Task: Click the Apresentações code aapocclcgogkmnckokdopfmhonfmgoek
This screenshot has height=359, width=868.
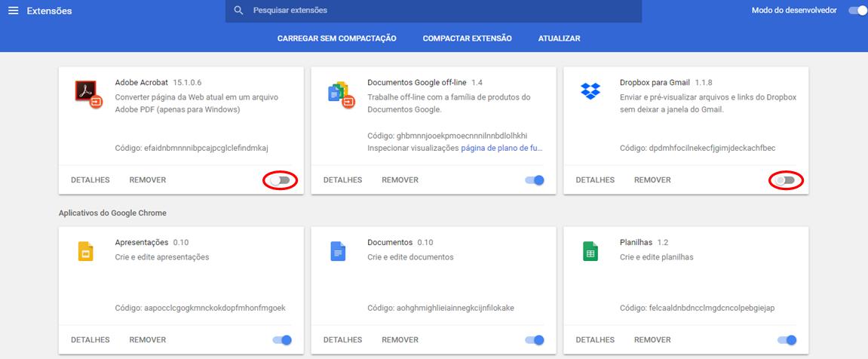Action: pos(215,308)
